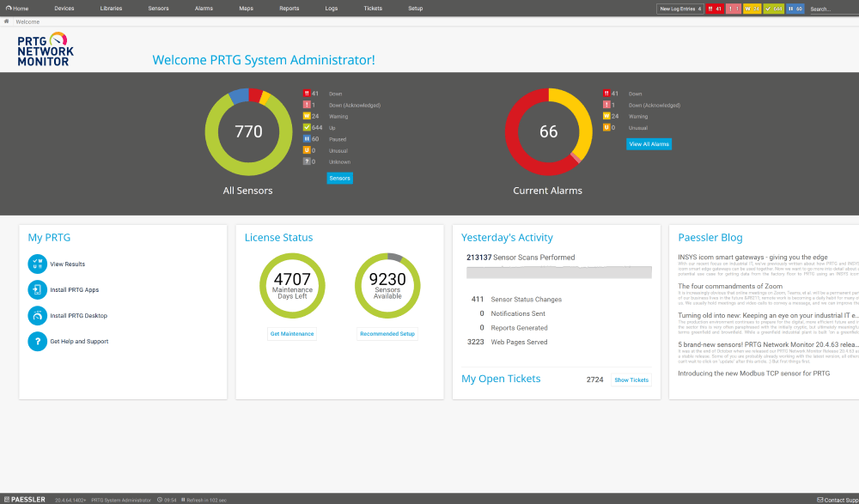Click the blue Sensors button under legend

tap(339, 178)
